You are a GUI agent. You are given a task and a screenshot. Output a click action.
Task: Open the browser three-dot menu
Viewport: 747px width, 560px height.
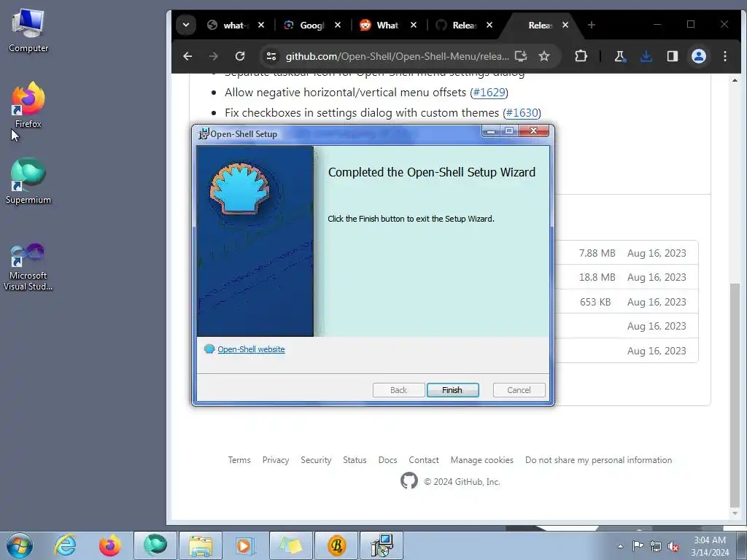tap(724, 56)
